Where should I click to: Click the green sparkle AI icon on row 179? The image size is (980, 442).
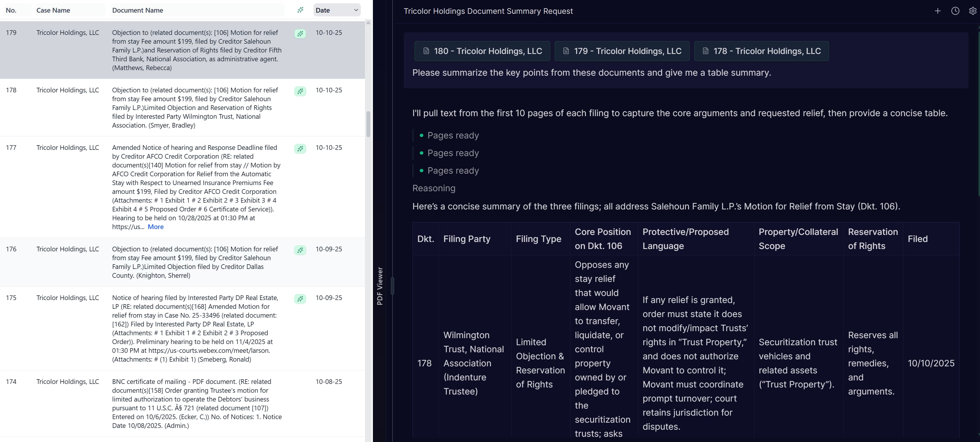click(300, 33)
